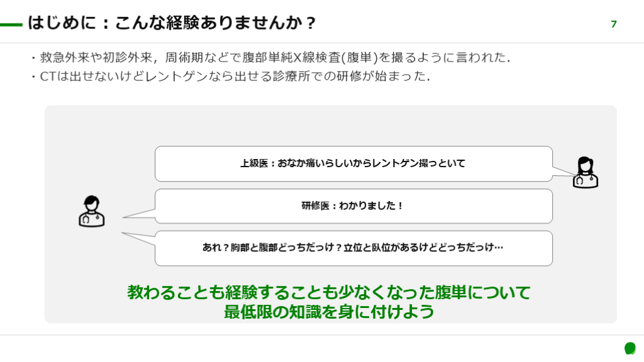
Task: Click the green accent bar beside title
Action: point(11,25)
